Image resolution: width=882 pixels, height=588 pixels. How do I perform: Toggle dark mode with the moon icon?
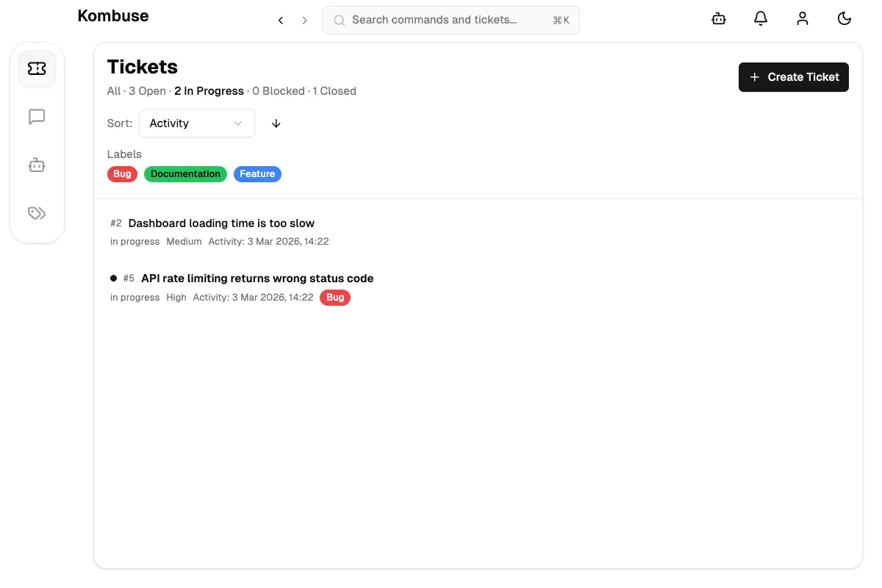click(x=845, y=18)
